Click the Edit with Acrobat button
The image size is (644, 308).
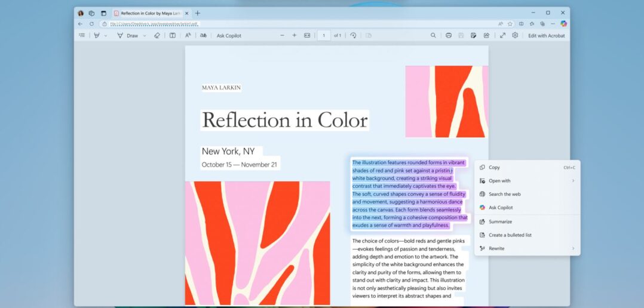546,36
